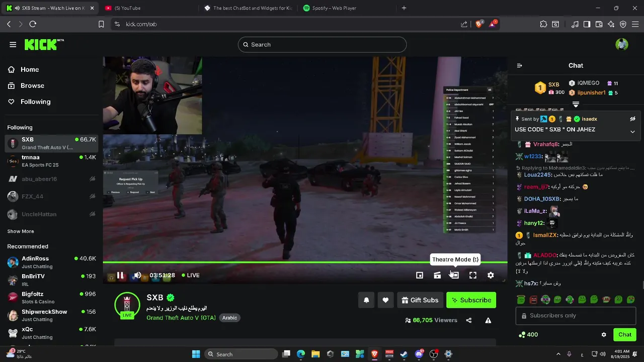
Task: Collapse the chat panel arrow icon
Action: pos(520,65)
